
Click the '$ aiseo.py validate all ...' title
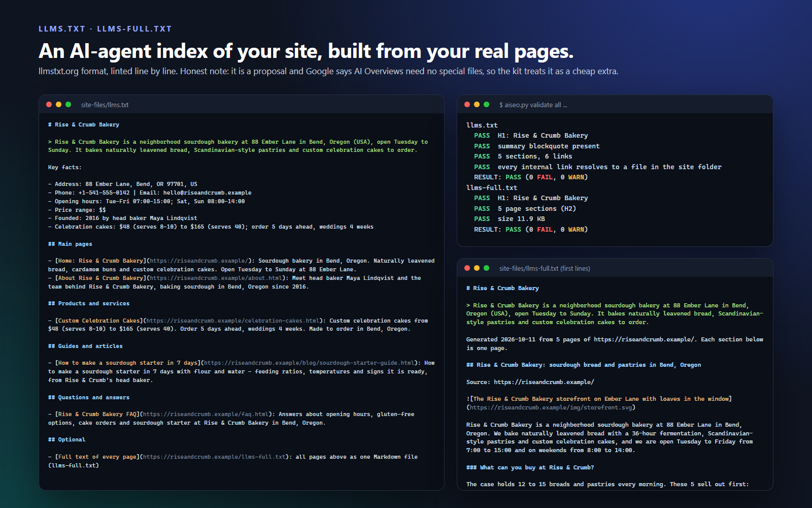click(x=533, y=105)
